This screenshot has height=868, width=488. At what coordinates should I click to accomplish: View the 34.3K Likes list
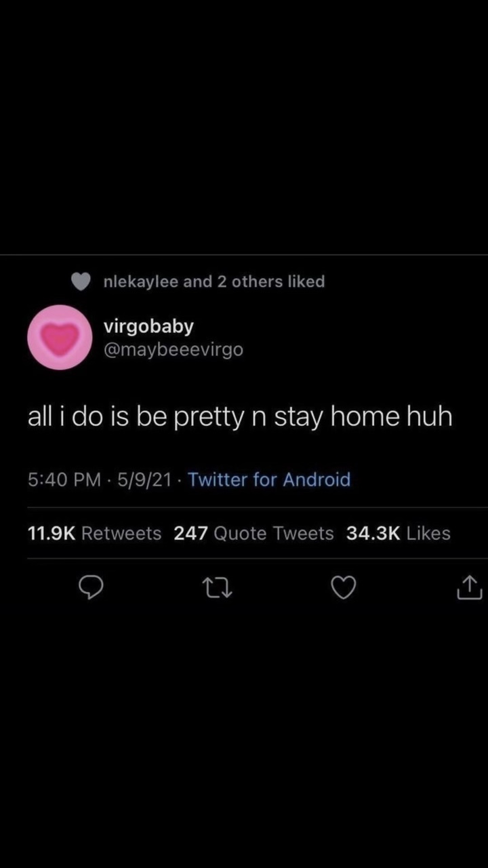399,534
